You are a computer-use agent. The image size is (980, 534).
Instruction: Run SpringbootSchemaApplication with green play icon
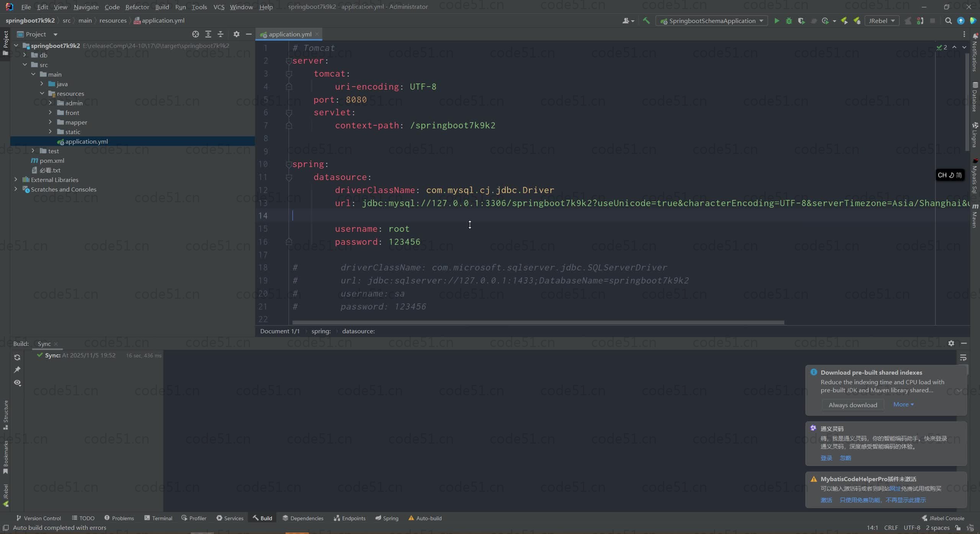(x=776, y=21)
